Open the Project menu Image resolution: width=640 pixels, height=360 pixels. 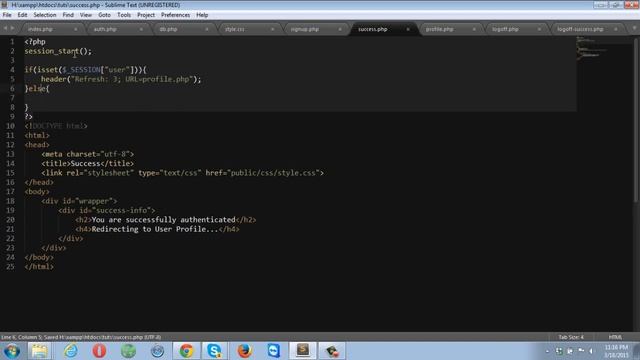(146, 15)
